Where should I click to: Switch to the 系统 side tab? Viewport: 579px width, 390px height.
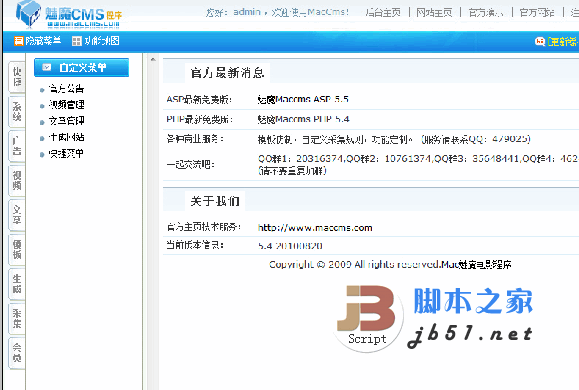click(x=17, y=112)
